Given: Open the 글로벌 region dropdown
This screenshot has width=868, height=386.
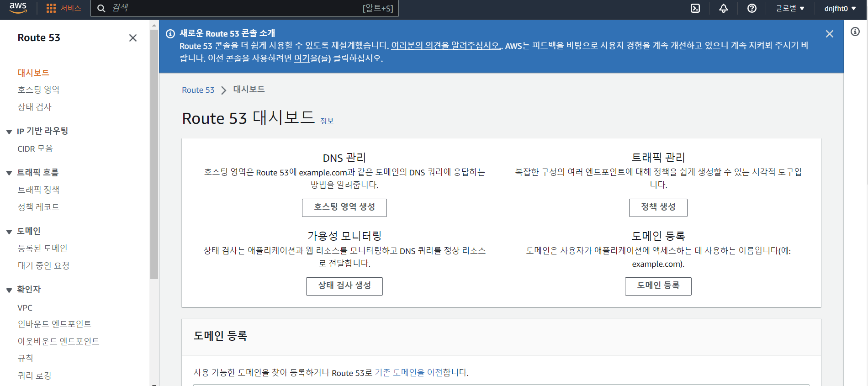Looking at the screenshot, I should pyautogui.click(x=790, y=8).
